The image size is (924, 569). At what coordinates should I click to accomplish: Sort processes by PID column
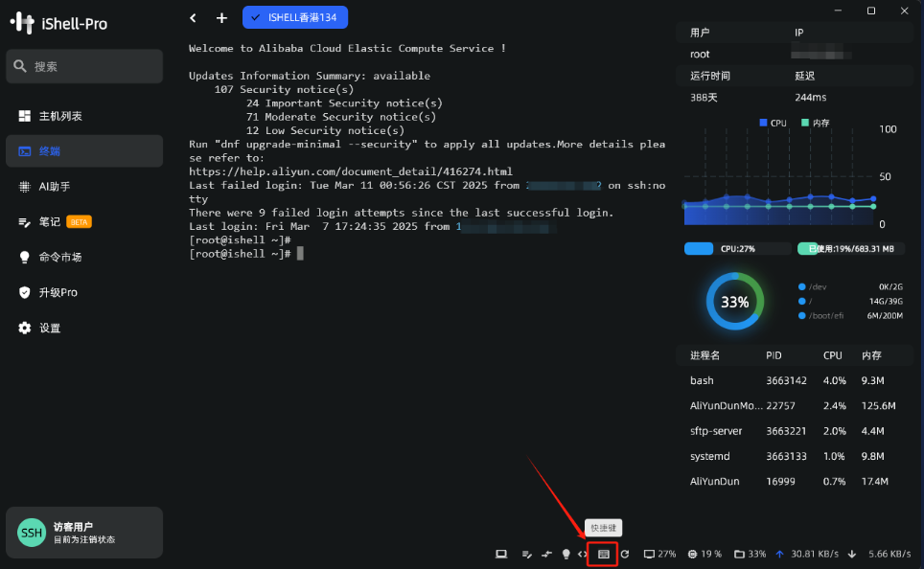774,355
